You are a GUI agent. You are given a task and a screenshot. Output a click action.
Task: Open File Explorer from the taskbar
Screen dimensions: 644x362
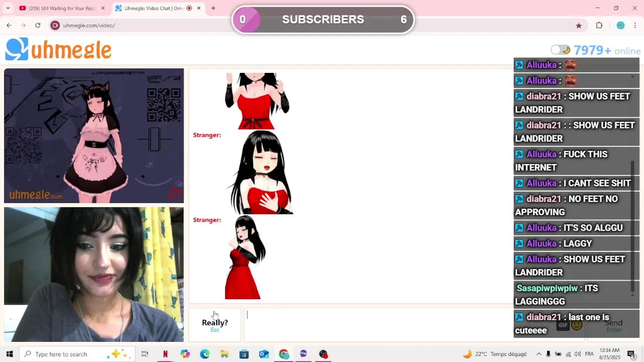click(x=224, y=354)
